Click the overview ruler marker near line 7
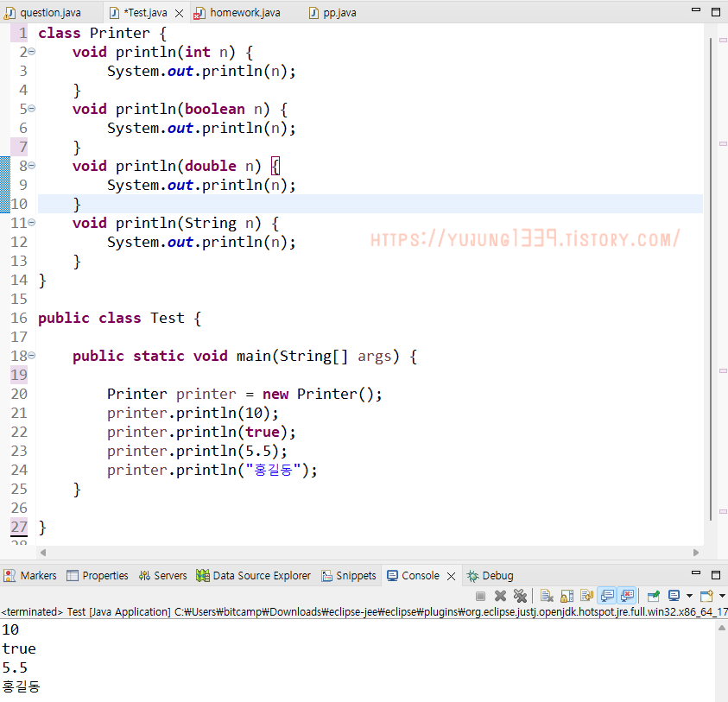Viewport: 728px width, 702px height. tap(723, 143)
